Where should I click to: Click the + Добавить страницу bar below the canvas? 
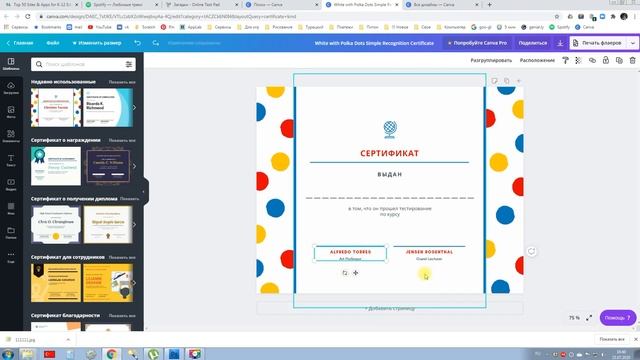pyautogui.click(x=390, y=309)
